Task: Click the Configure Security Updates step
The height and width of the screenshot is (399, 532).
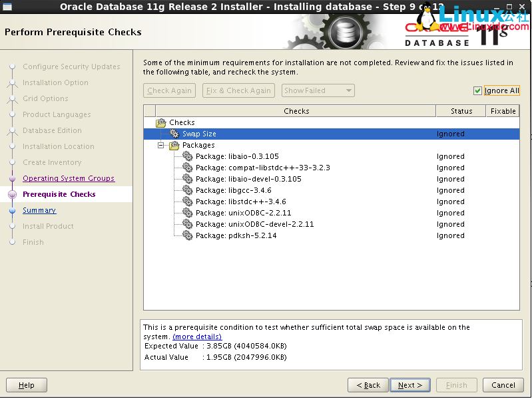Action: pyautogui.click(x=71, y=66)
